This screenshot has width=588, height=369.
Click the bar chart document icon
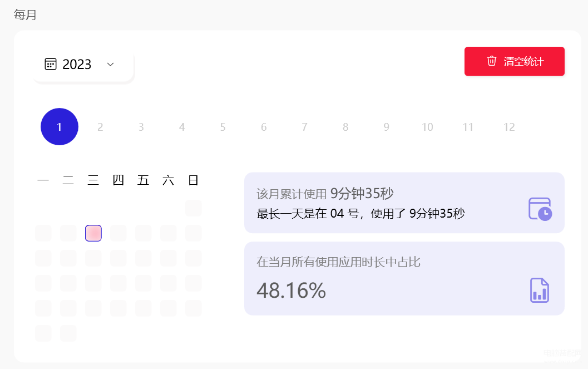[540, 291]
